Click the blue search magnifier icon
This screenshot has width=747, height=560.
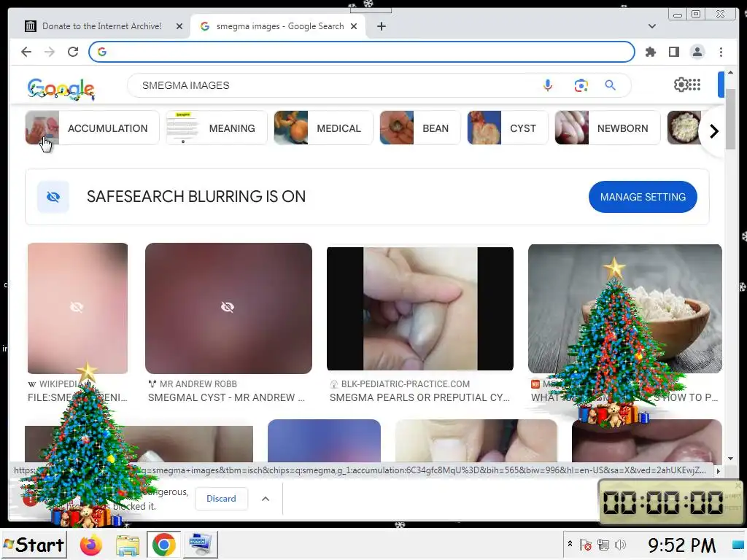pyautogui.click(x=611, y=85)
